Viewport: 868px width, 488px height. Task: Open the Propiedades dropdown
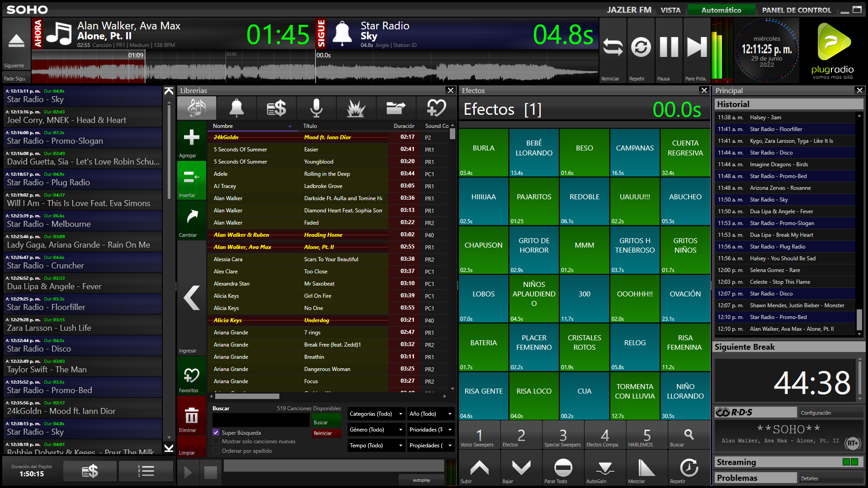[x=431, y=446]
